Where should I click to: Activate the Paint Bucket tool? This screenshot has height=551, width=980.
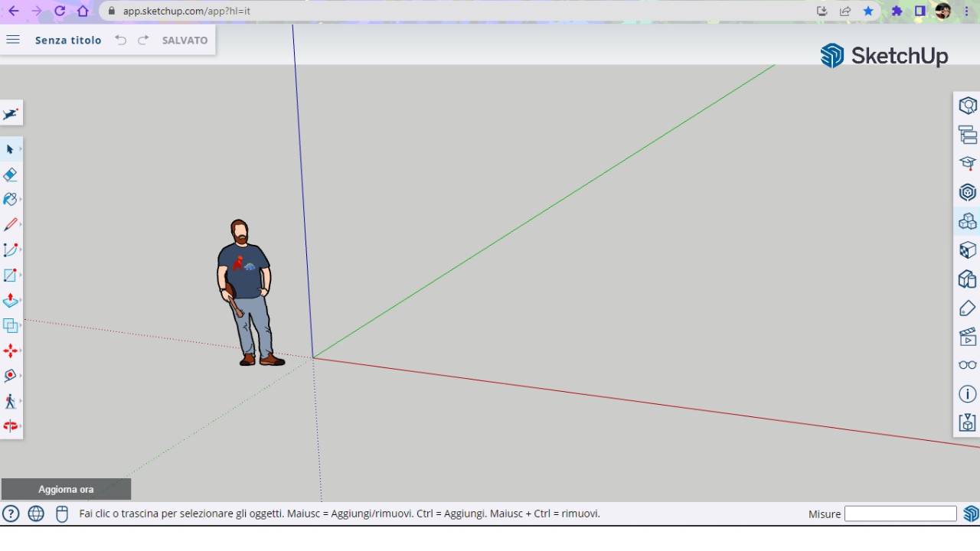[x=11, y=199]
